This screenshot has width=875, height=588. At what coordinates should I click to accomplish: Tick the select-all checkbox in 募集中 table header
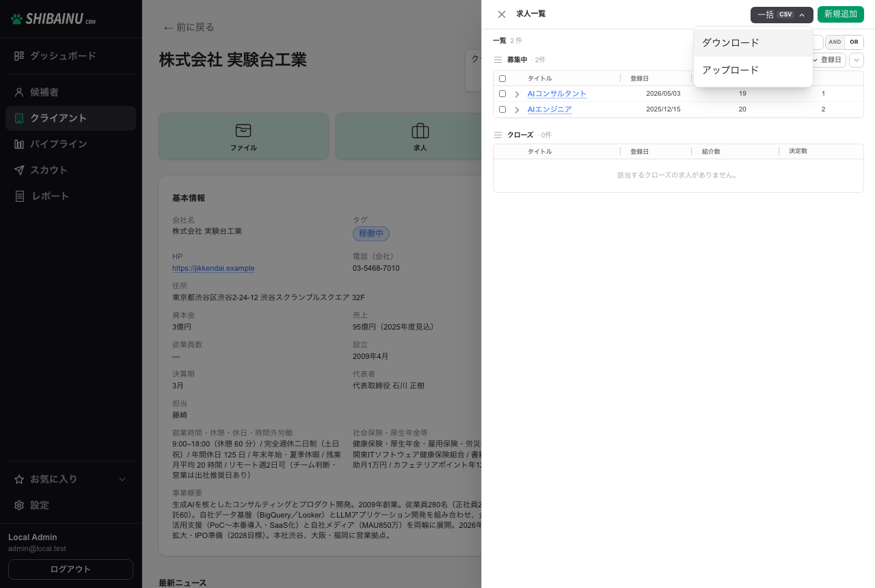(x=502, y=79)
